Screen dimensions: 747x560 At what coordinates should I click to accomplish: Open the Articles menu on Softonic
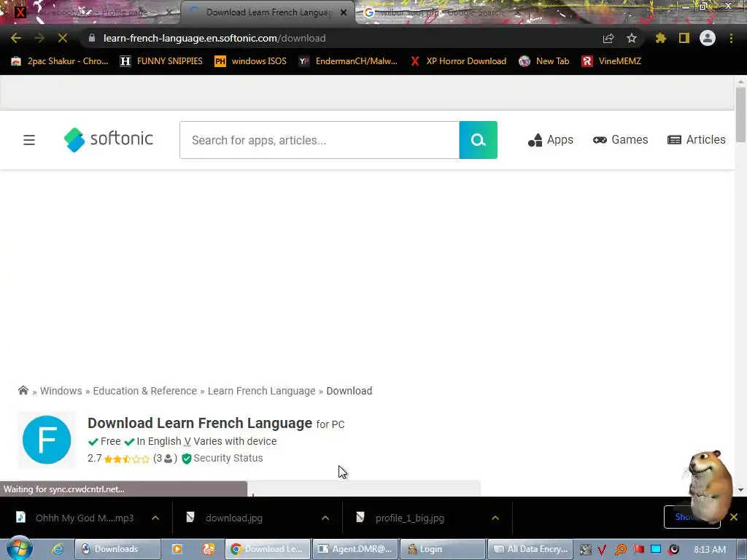click(x=697, y=139)
